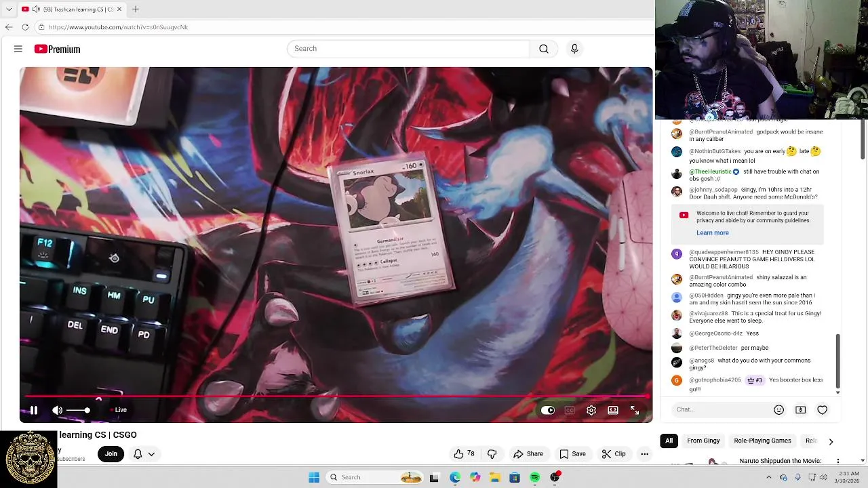Open player settings gear
Image resolution: width=868 pixels, height=488 pixels.
click(591, 410)
